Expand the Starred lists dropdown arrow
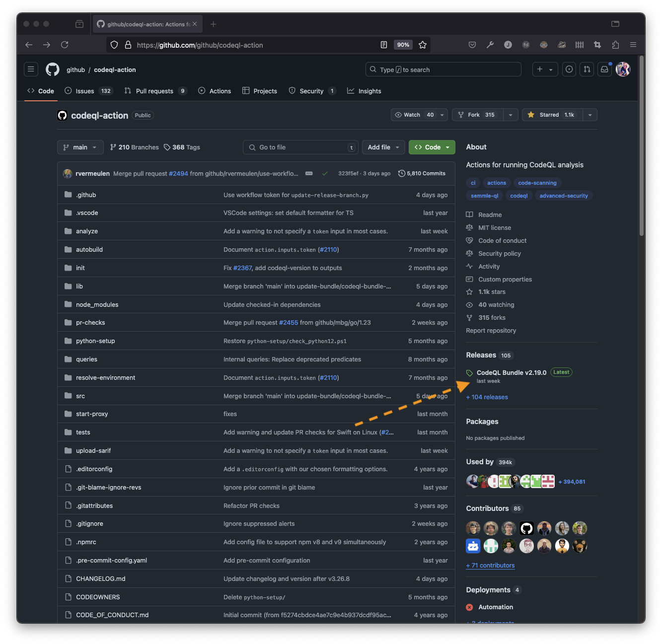Screen dimensions: 662x644 click(x=590, y=115)
